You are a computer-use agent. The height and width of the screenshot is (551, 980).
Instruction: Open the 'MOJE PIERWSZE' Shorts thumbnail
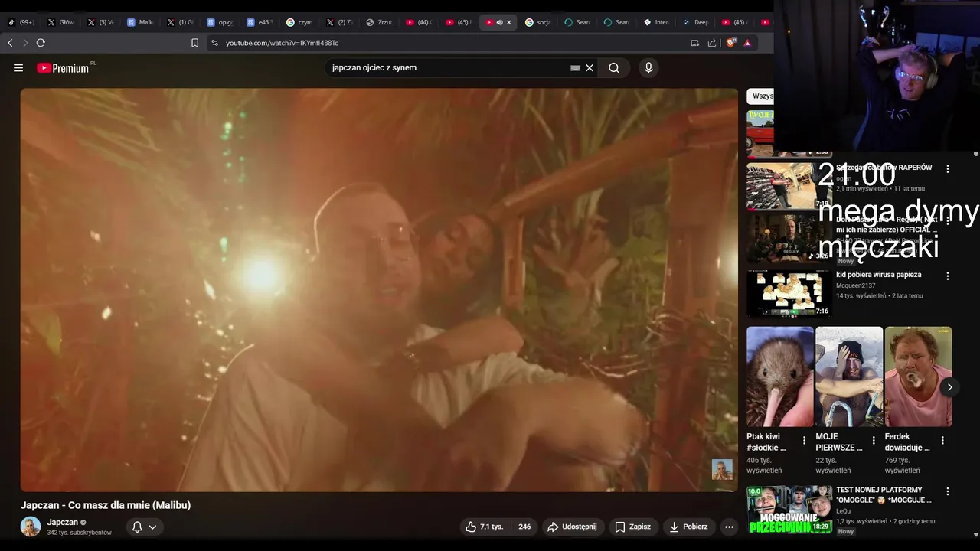(x=849, y=377)
